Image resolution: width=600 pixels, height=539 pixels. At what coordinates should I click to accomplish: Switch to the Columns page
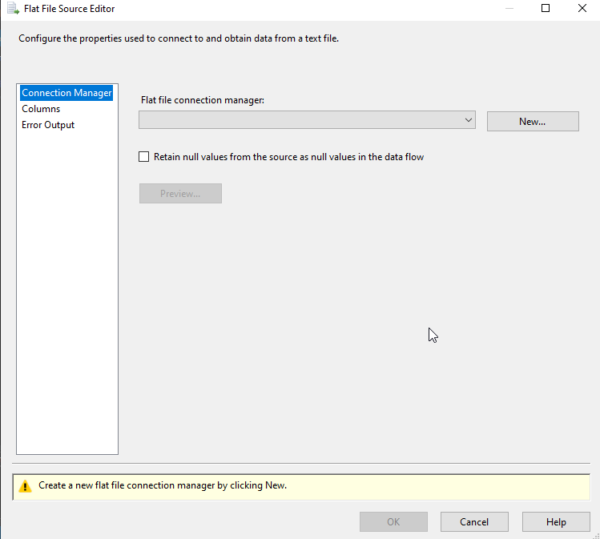click(x=41, y=109)
